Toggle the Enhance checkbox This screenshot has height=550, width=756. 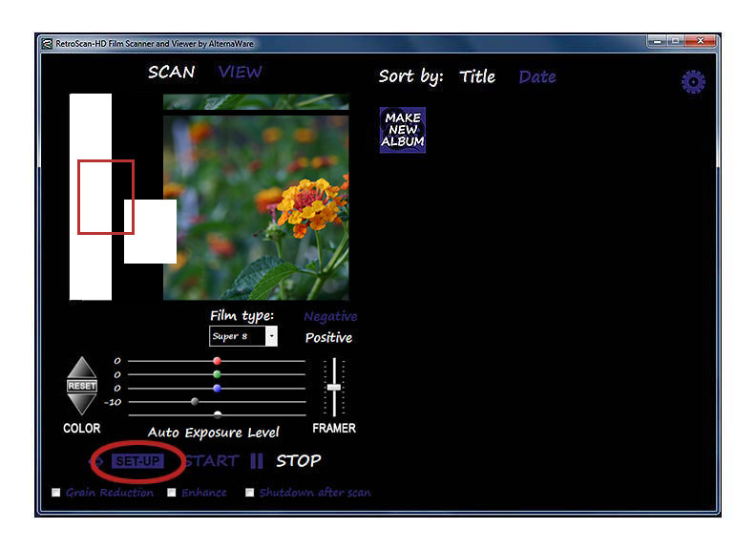[x=172, y=493]
